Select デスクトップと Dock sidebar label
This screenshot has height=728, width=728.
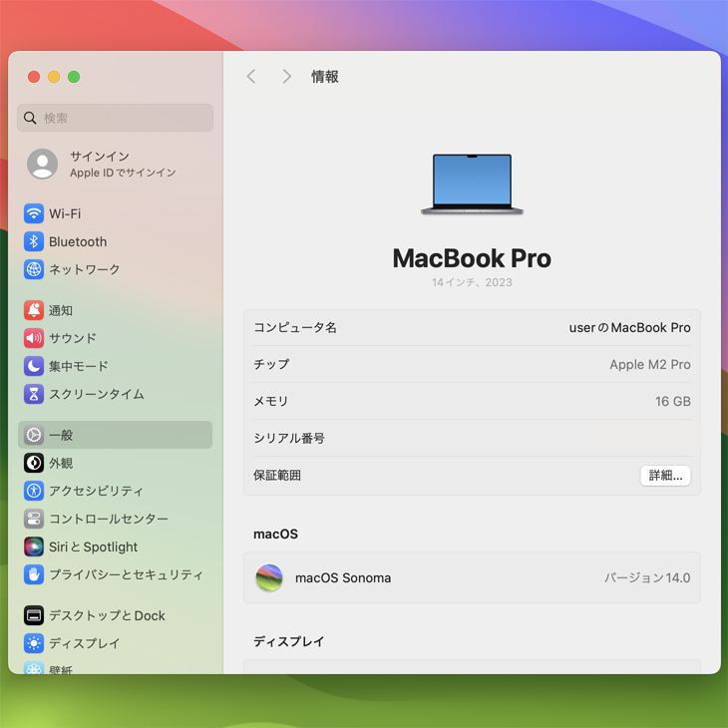tap(108, 615)
